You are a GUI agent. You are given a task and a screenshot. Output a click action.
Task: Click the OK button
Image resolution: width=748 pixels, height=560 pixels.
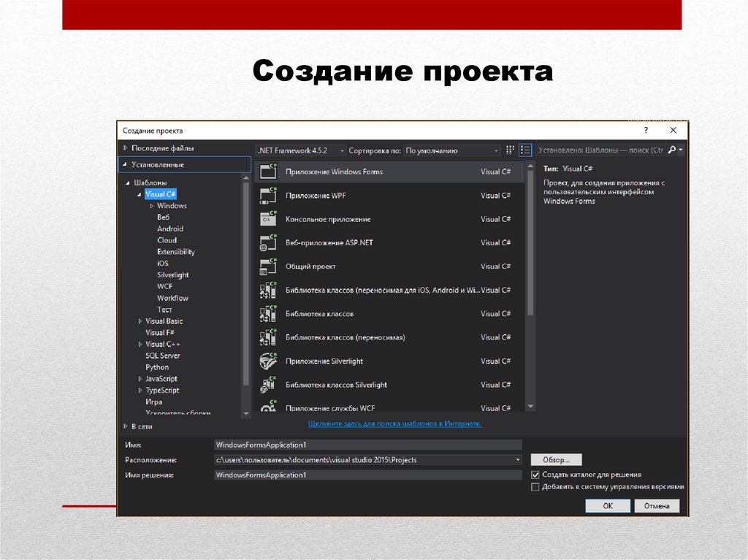click(x=608, y=506)
